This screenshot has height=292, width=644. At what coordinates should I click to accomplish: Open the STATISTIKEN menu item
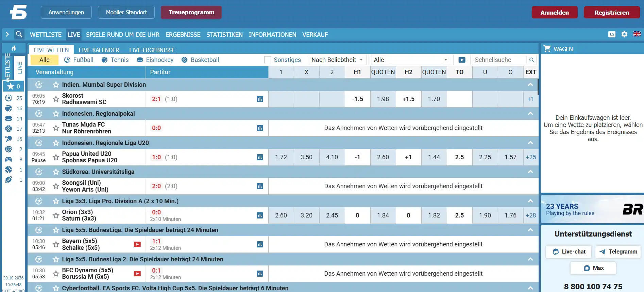point(224,35)
